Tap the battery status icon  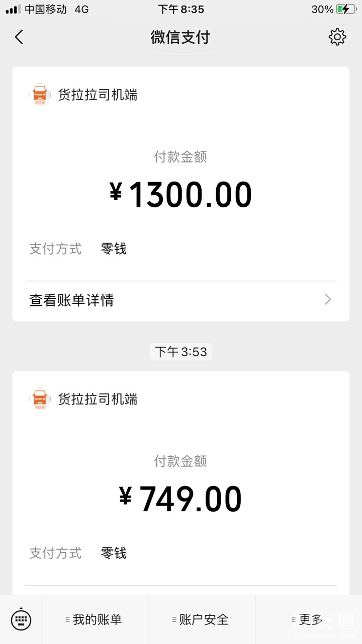[x=346, y=9]
